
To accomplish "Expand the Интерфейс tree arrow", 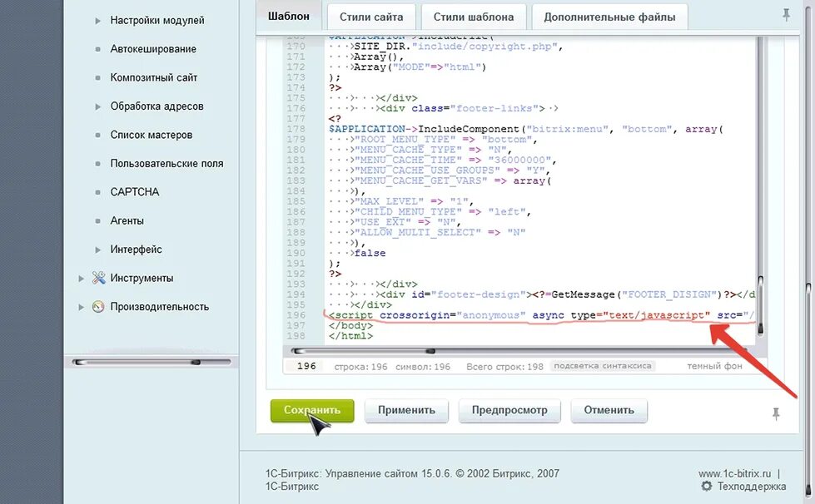I will [97, 250].
